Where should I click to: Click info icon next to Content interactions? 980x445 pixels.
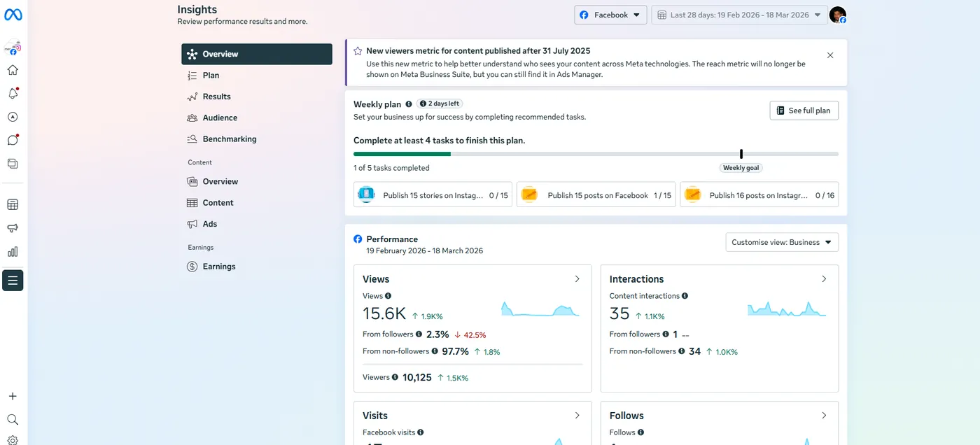point(685,296)
